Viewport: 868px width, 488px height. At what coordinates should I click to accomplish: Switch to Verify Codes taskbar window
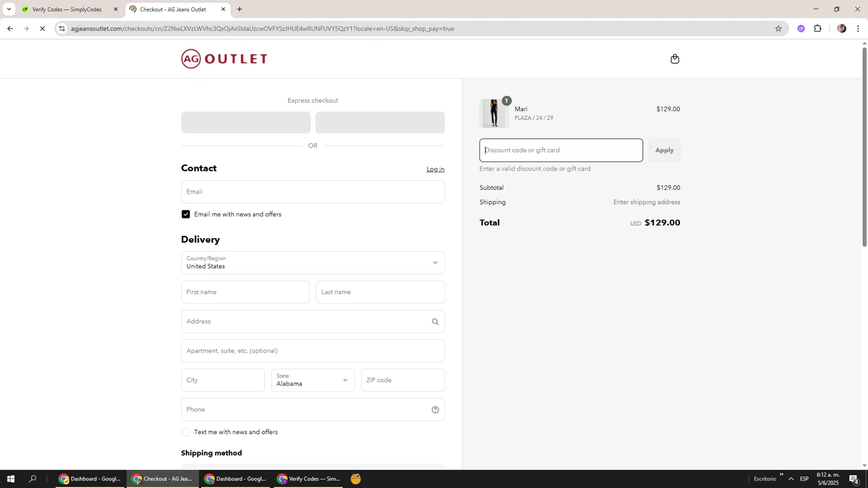tap(308, 479)
